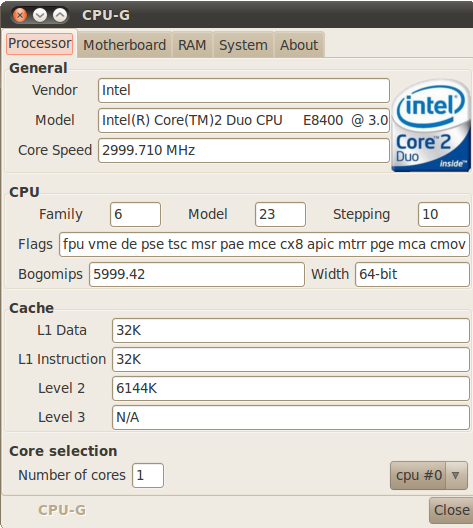Viewport: 473px width, 528px height.
Task: Click the "Number of cores" label
Action: click(72, 475)
